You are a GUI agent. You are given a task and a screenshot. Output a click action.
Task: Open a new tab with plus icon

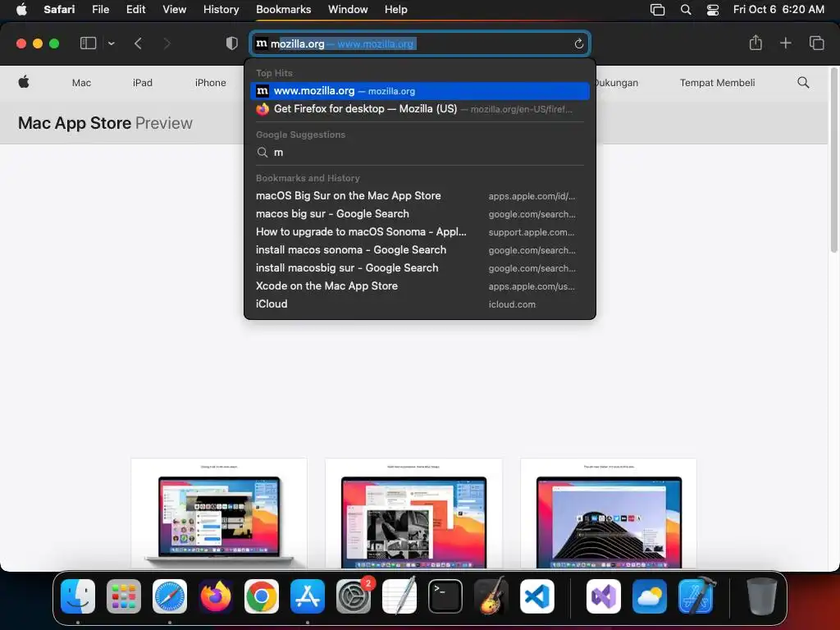pyautogui.click(x=785, y=43)
